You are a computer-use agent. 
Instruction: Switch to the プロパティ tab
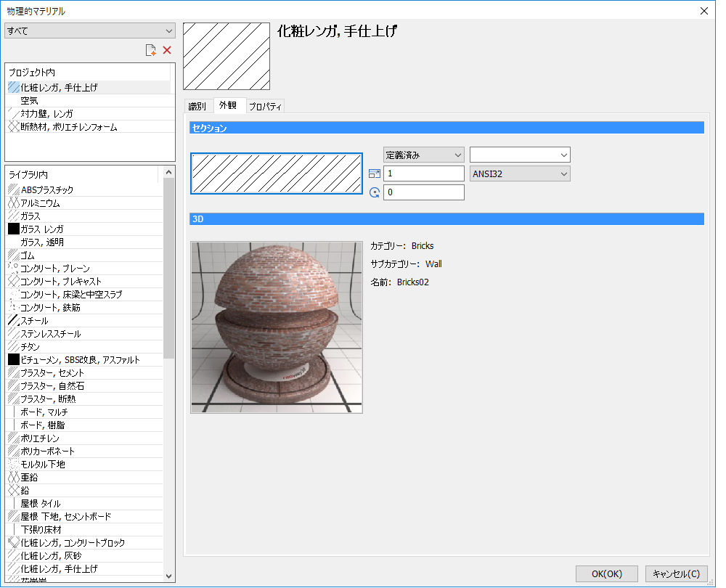[265, 107]
